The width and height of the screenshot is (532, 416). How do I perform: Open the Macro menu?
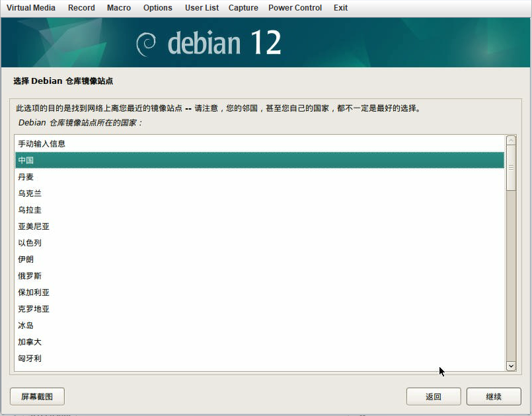pyautogui.click(x=119, y=8)
